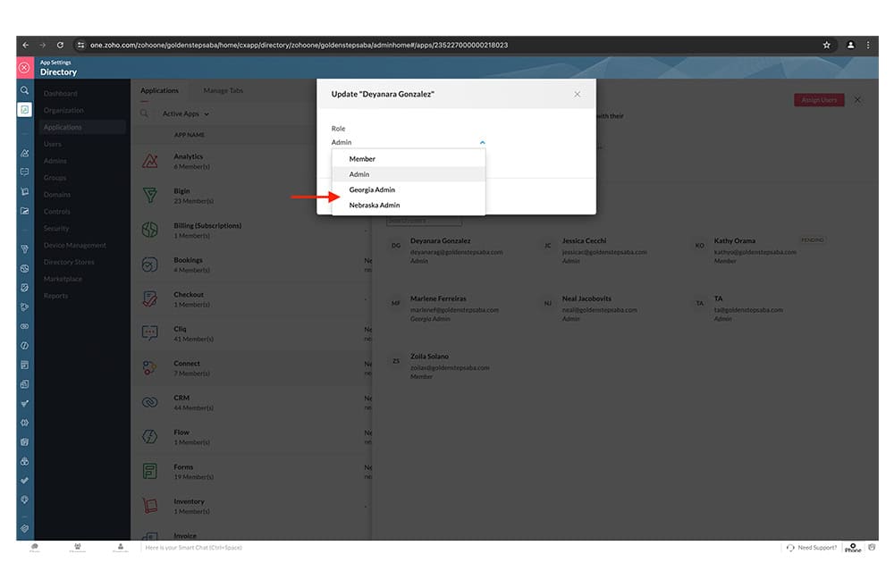Go back with the browser back arrow
Viewport: 894px width, 588px height.
(26, 45)
